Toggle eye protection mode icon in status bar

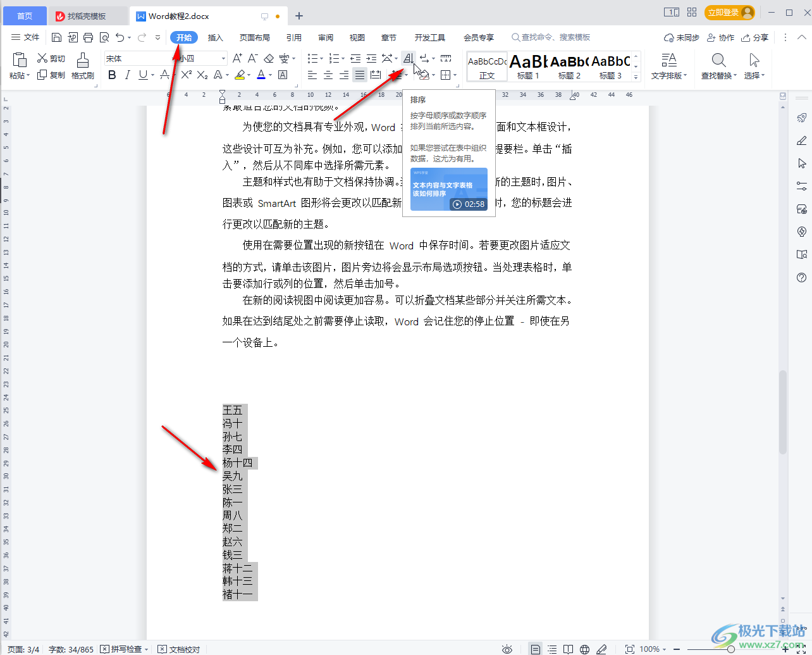pos(507,649)
